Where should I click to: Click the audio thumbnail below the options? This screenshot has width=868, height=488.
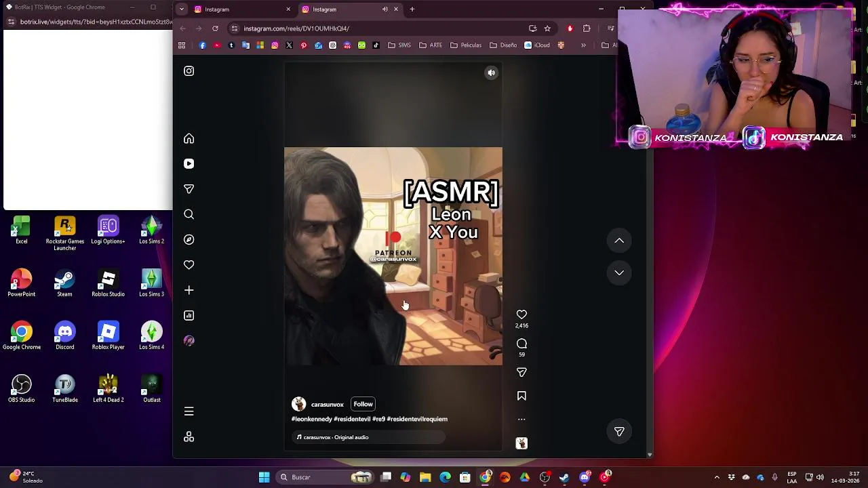(521, 443)
